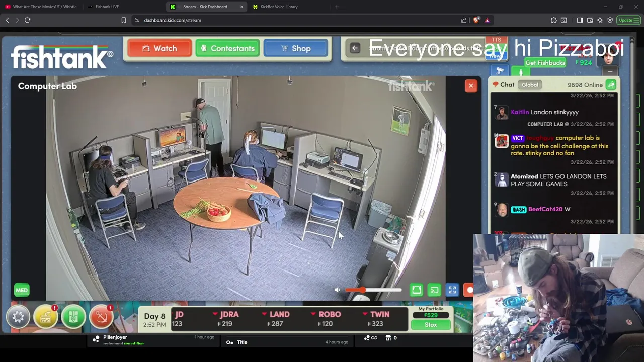
Task: Click Kaitlin's username in chat
Action: click(520, 112)
